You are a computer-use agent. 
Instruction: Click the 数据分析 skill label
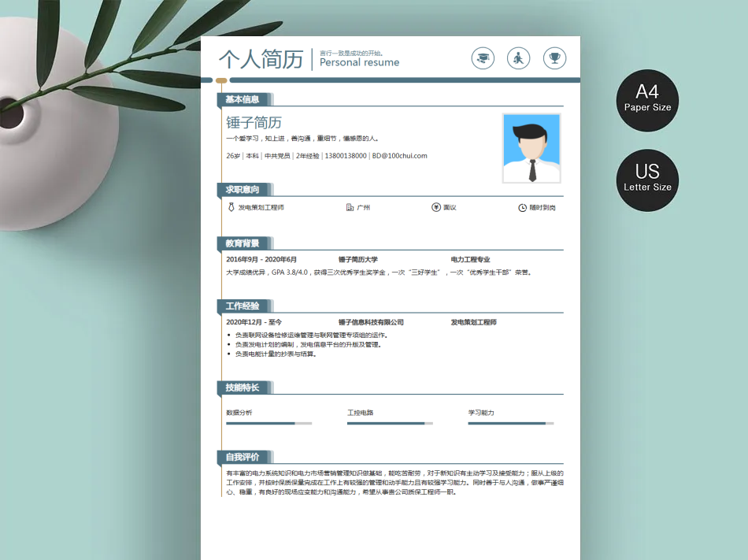(239, 413)
